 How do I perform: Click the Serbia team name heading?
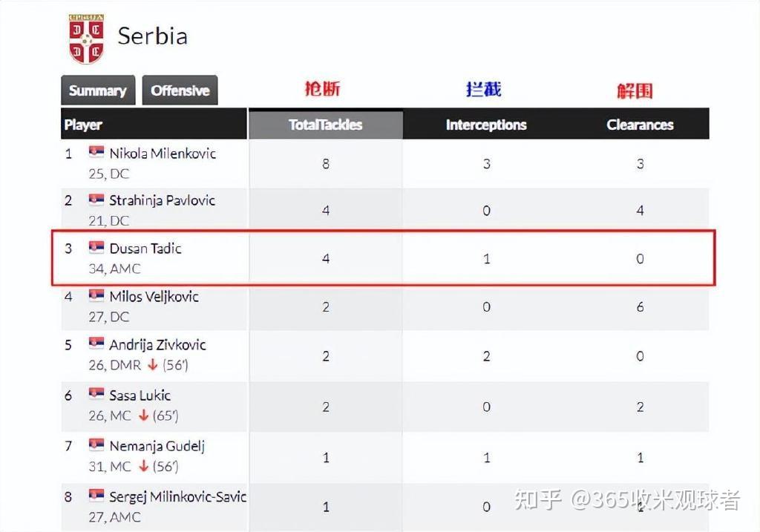[x=152, y=36]
